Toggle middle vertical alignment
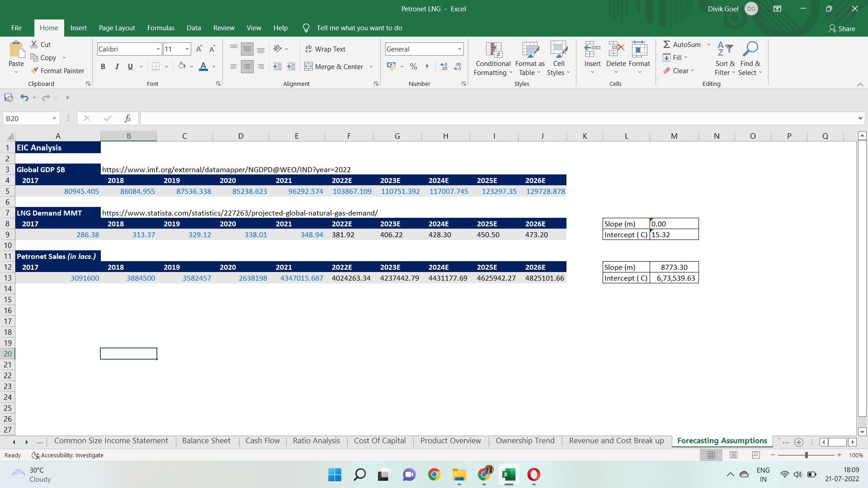The height and width of the screenshot is (488, 868). click(x=247, y=49)
